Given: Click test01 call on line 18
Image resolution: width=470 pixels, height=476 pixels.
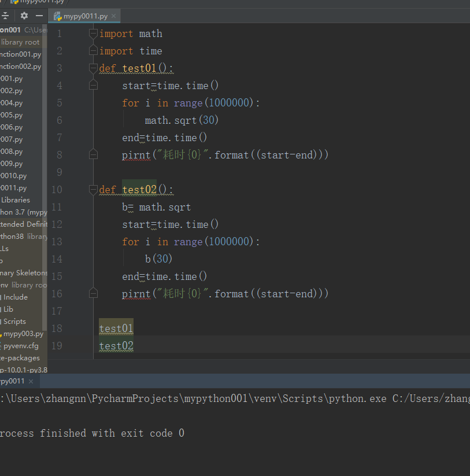Looking at the screenshot, I should (116, 329).
